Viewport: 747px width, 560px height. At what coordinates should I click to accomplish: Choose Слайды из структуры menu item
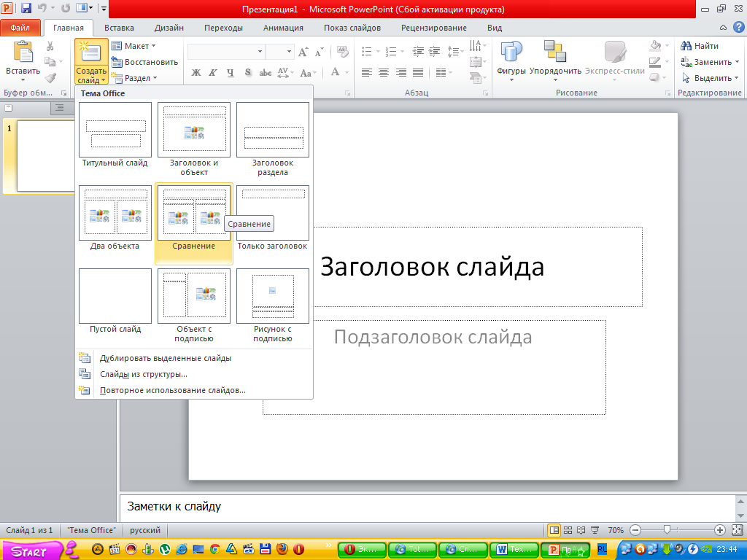[193, 374]
